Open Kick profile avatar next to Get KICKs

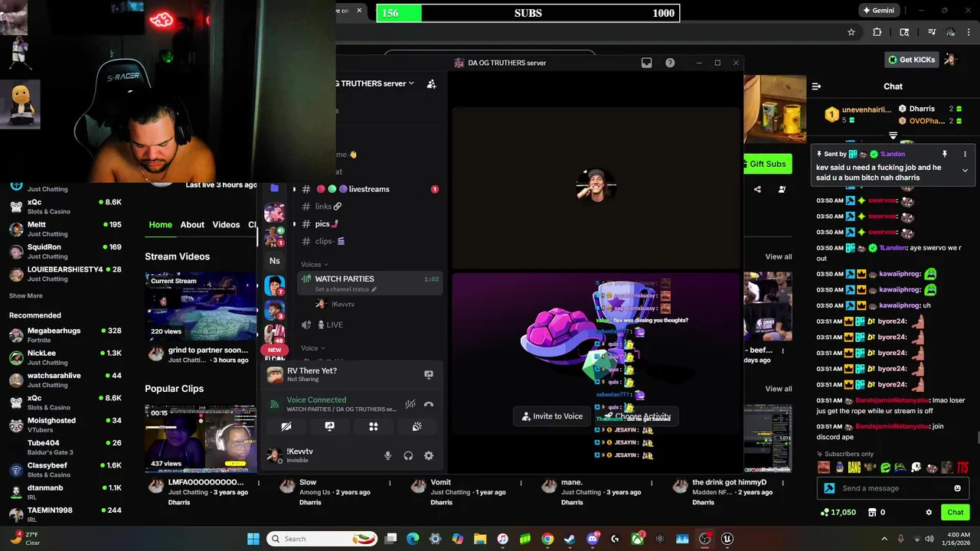950,59
